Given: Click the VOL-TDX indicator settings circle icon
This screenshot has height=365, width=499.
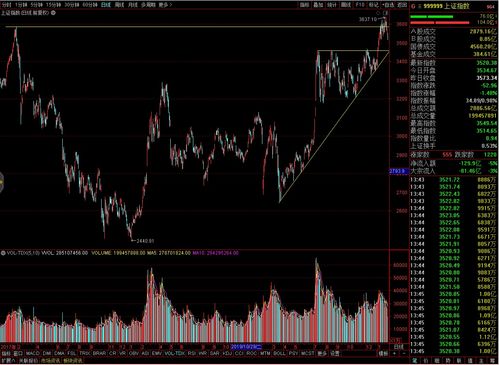Looking at the screenshot, I should [x=3, y=253].
